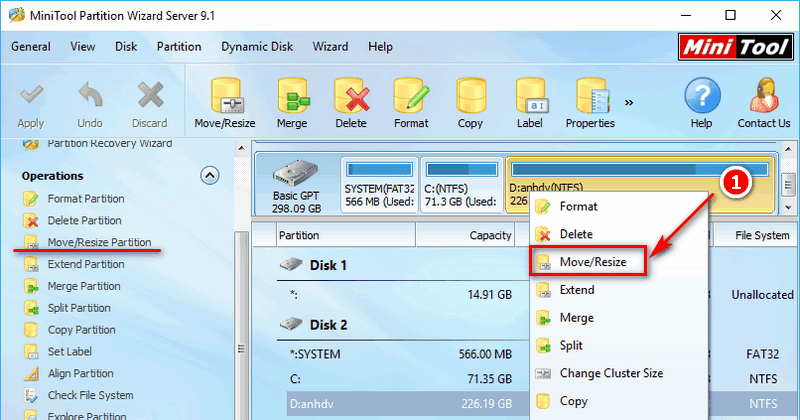Click disk map scrollbar up arrow

coord(788,149)
